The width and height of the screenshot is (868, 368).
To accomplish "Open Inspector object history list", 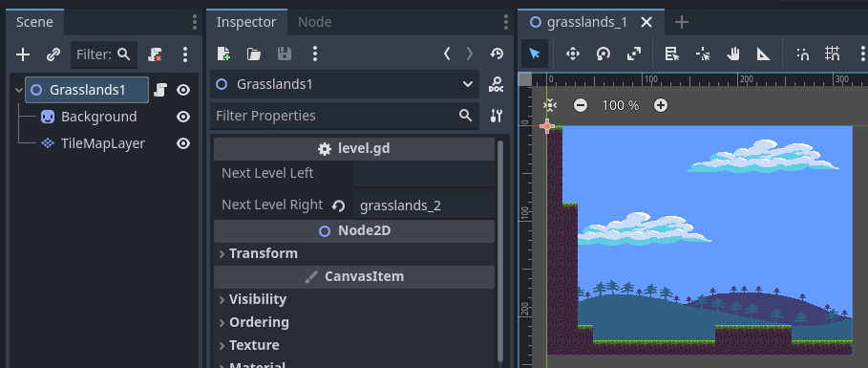I will point(497,54).
